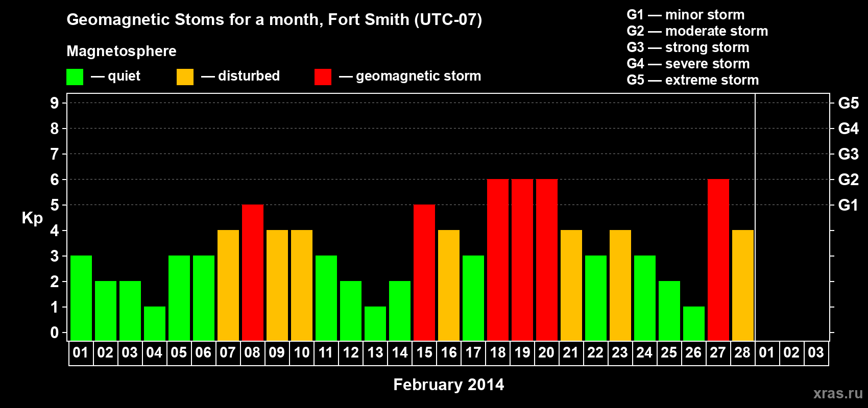Click the red bar for February 15

[424, 272]
